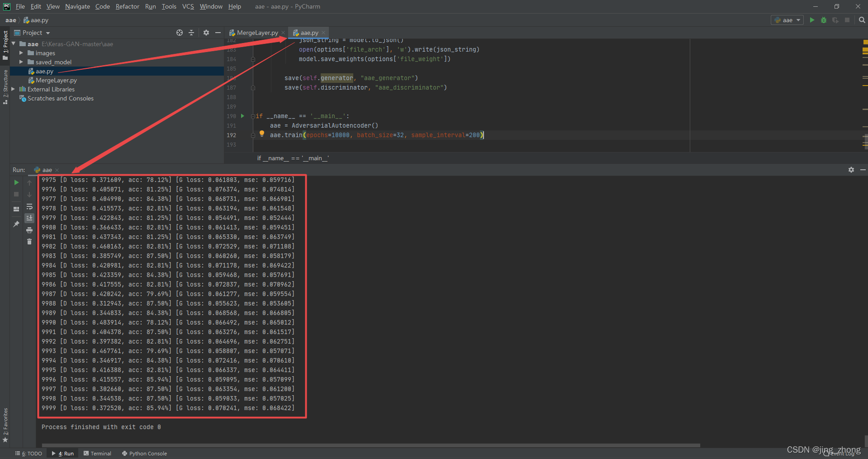Open the TODO tool window

[x=28, y=453]
